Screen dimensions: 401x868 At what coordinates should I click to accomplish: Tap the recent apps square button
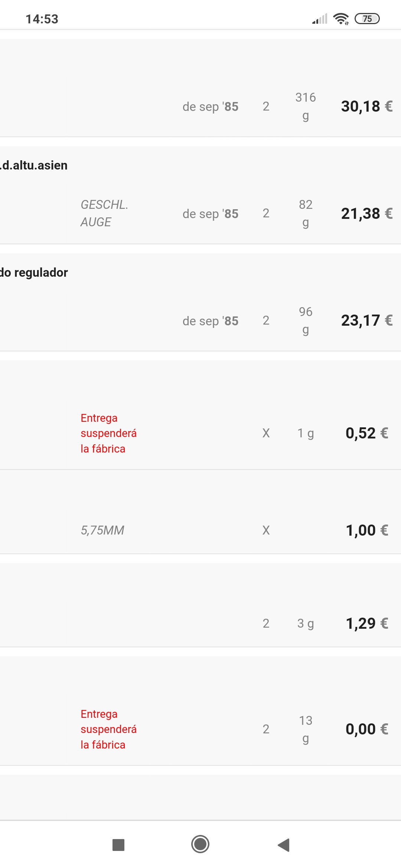point(118,845)
